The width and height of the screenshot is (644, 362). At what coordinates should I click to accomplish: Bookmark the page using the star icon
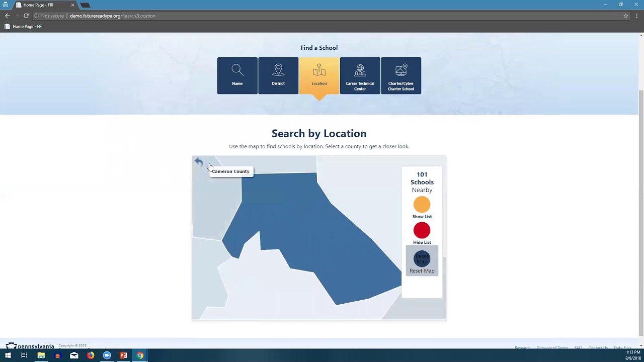(625, 16)
